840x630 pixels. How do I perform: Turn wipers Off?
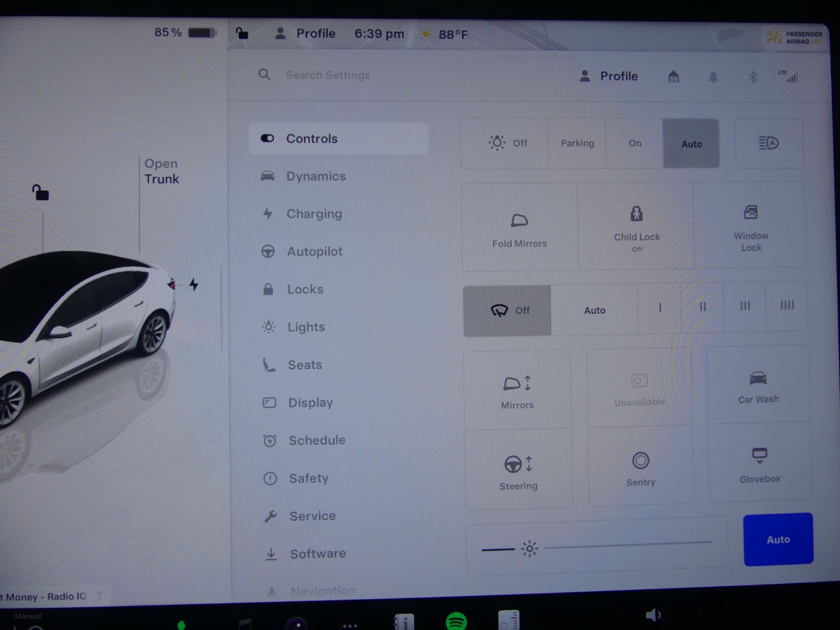click(508, 311)
